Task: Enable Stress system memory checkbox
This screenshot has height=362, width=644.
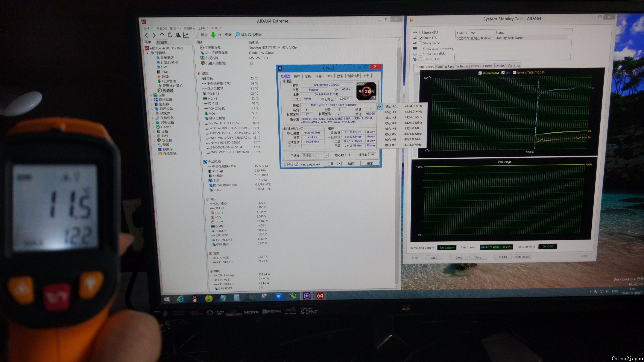Action: point(421,48)
